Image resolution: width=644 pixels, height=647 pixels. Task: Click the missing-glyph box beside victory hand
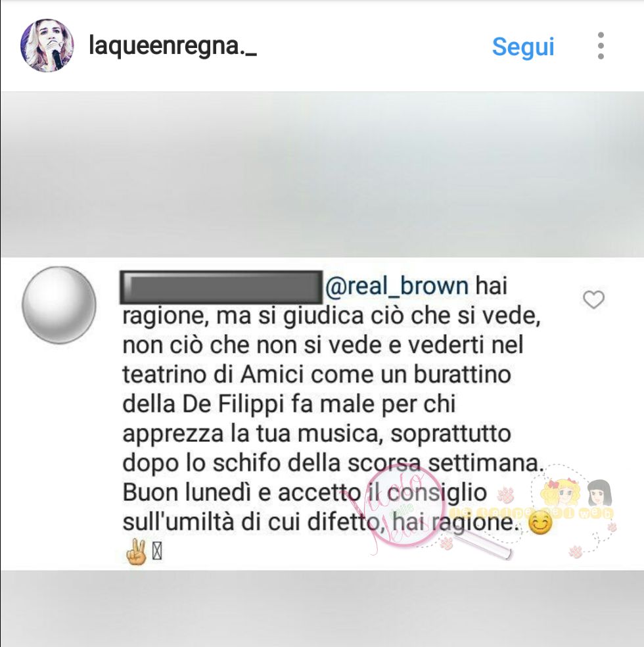click(156, 552)
